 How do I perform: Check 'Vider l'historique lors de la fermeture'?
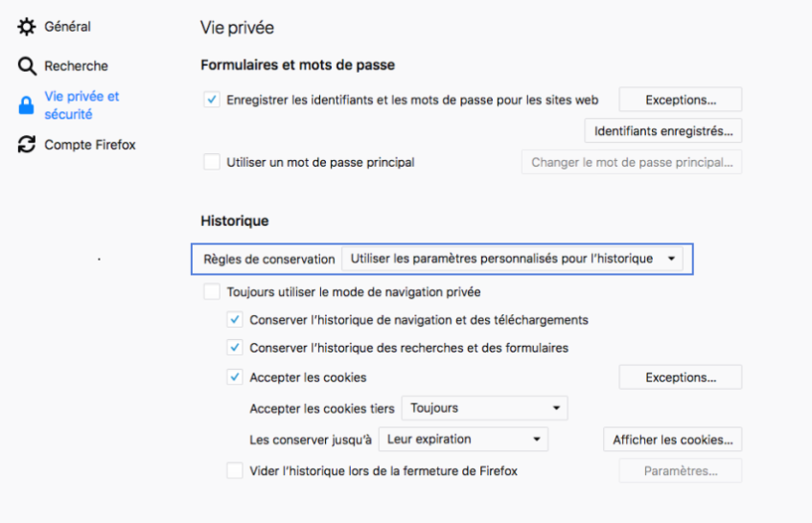235,470
